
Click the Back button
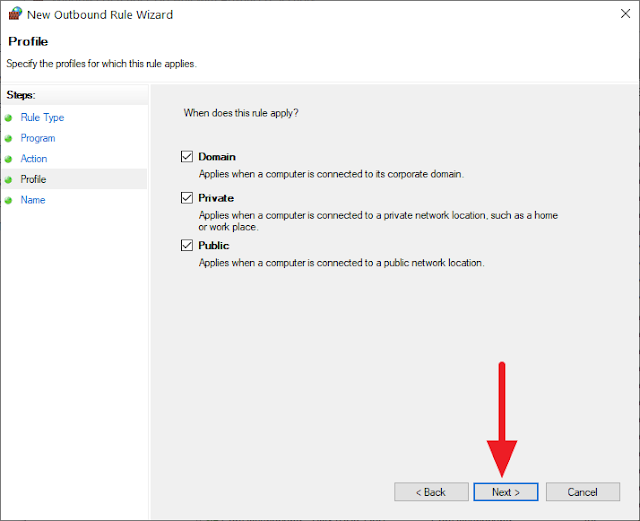click(x=431, y=492)
